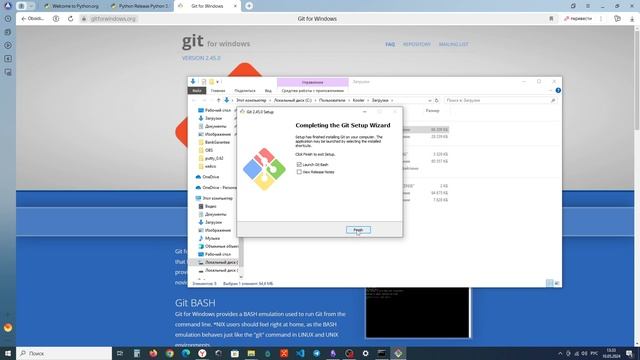This screenshot has height=360, width=640.
Task: Open the notification center icon
Action: (x=629, y=353)
